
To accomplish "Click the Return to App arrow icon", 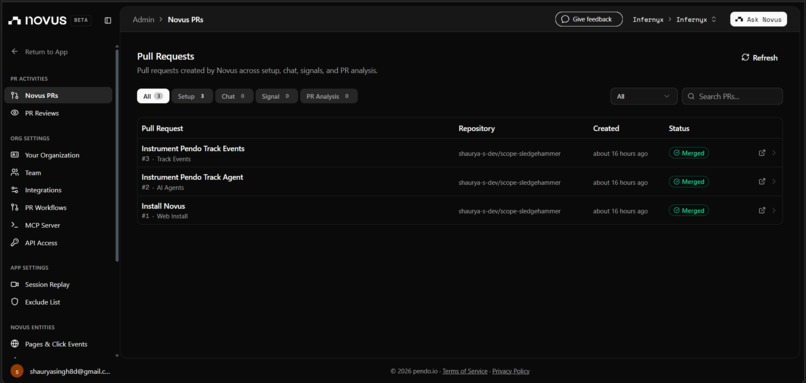I will click(x=14, y=51).
